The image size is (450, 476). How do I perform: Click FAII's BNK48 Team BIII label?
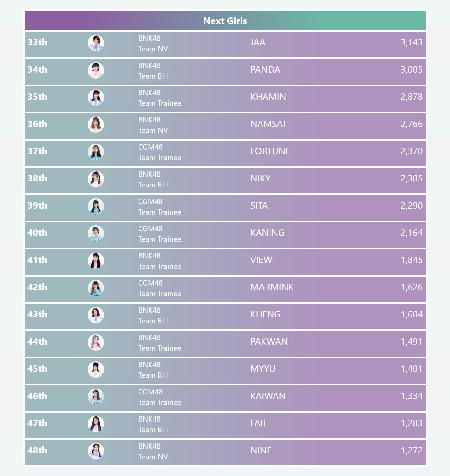pyautogui.click(x=153, y=424)
